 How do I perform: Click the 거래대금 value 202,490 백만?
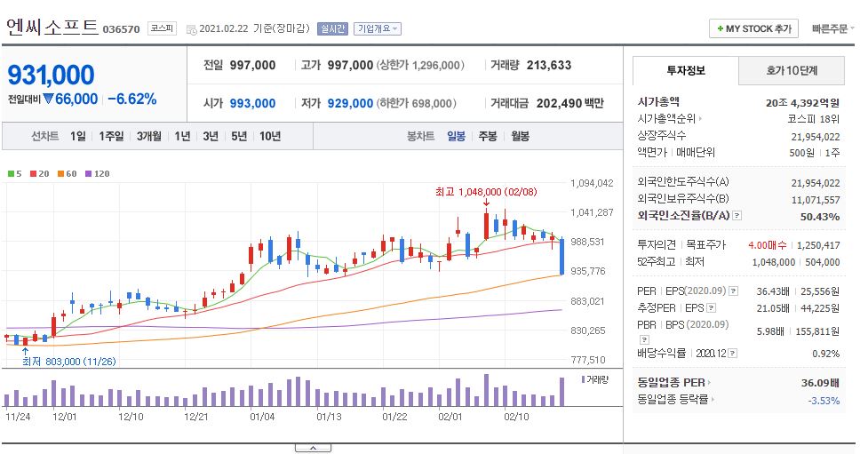coord(569,104)
